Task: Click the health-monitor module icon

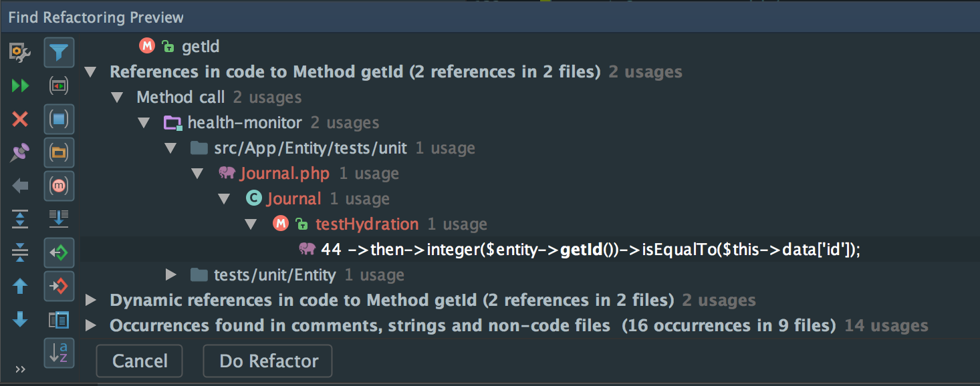Action: [x=172, y=123]
